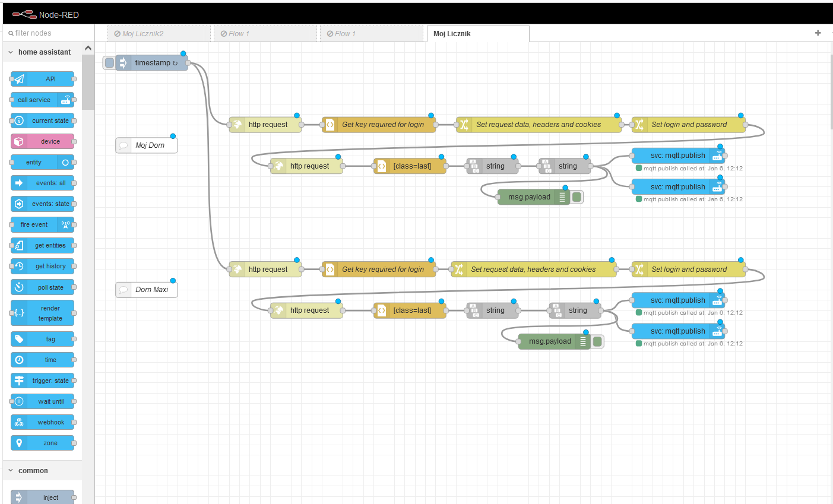
Task: Select the Moj Dom comment node
Action: (147, 145)
